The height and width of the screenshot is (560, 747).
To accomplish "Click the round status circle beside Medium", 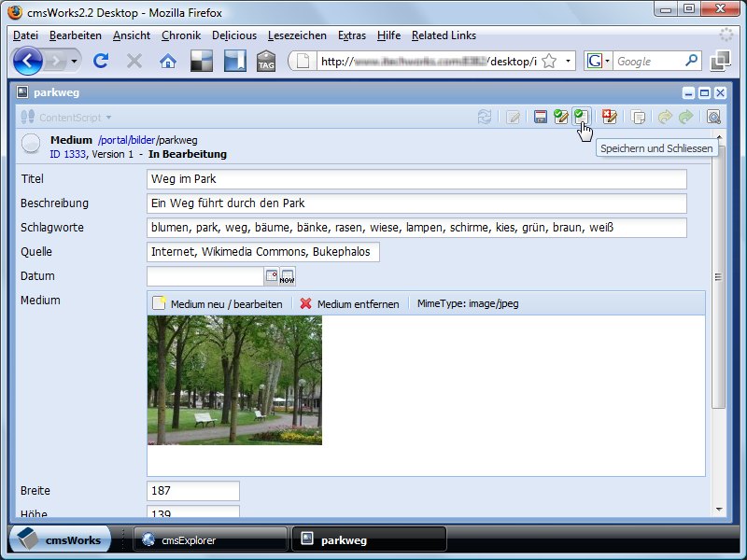I will pos(31,144).
